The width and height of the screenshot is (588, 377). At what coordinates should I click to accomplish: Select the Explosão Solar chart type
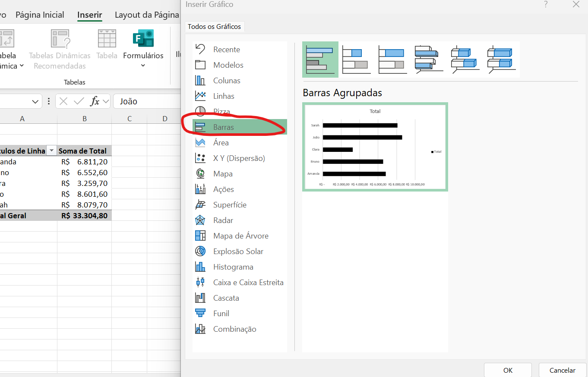tap(240, 251)
